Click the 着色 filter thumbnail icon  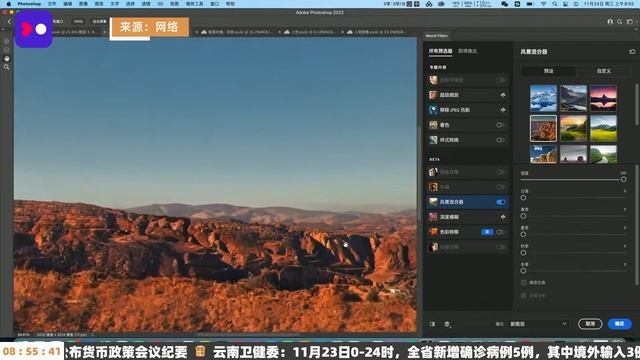coord(433,125)
